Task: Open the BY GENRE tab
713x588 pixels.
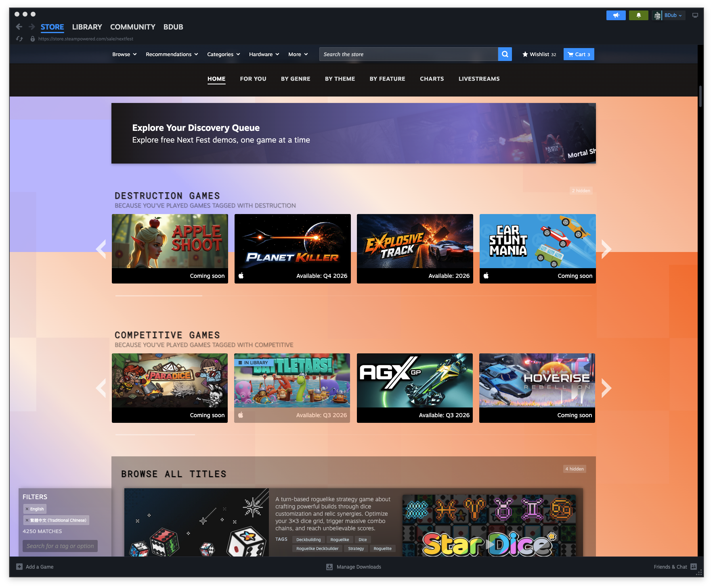Action: 296,79
